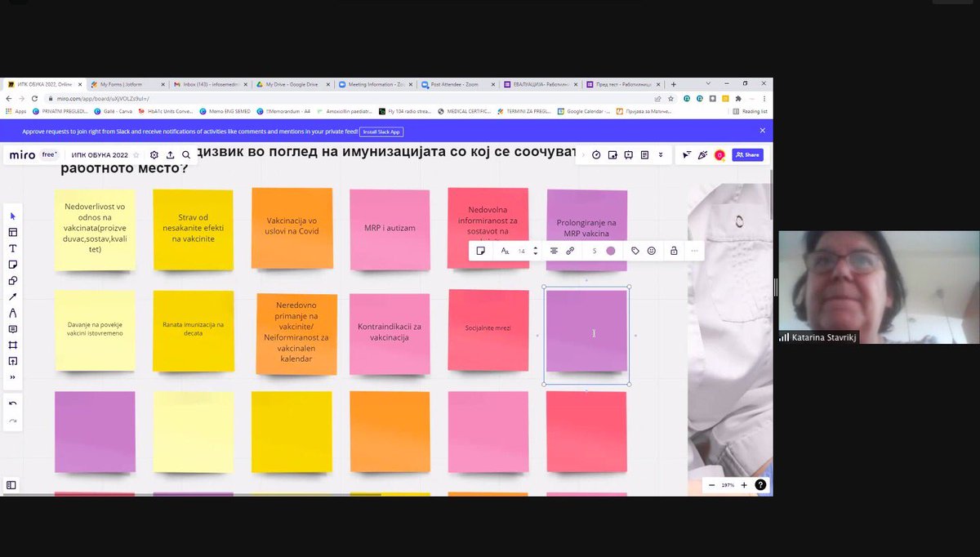This screenshot has width=980, height=557.
Task: Dismiss the Slack notification banner
Action: coord(763,130)
